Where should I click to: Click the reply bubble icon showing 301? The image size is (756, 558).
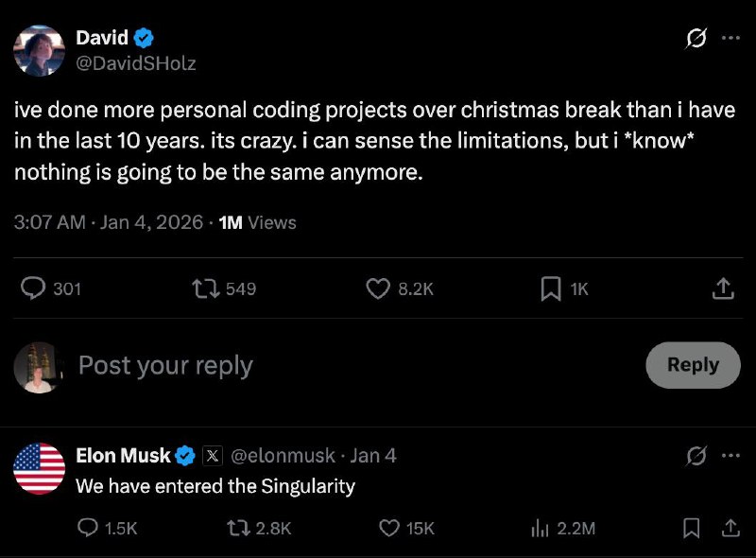pyautogui.click(x=33, y=288)
